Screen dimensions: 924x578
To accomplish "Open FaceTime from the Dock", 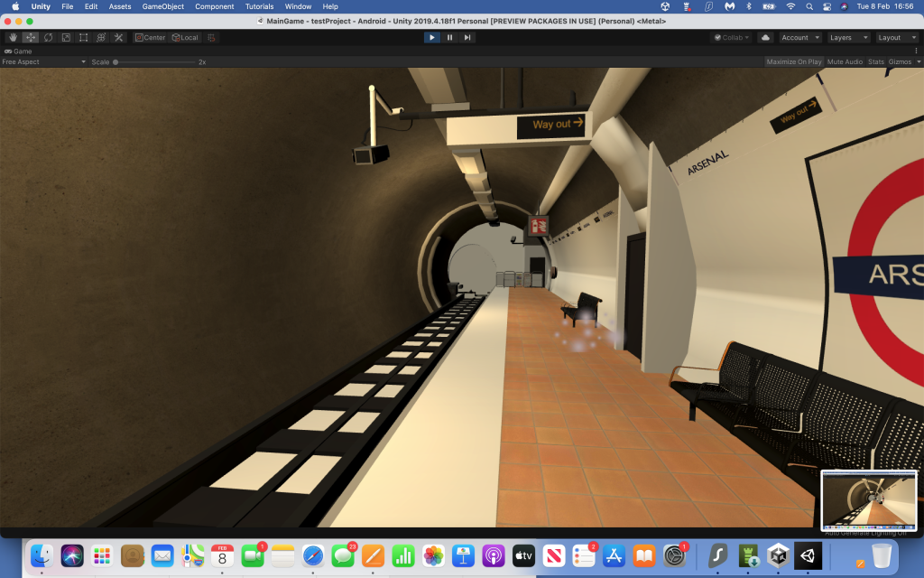I will coord(253,555).
